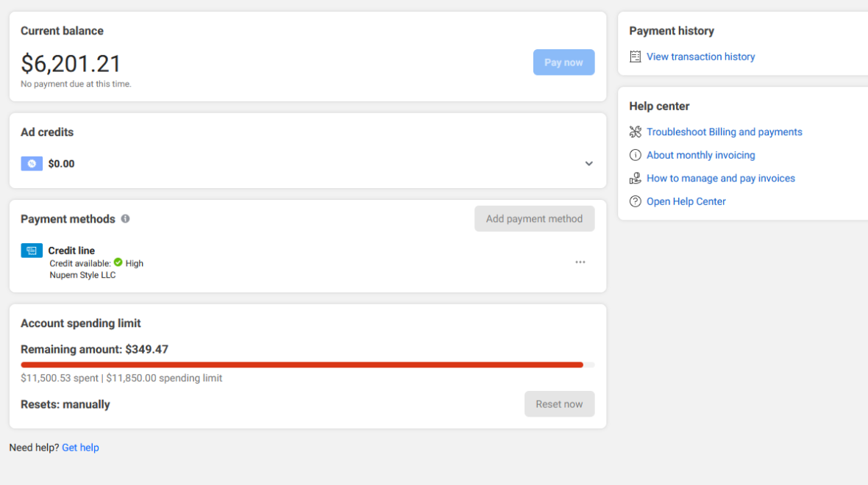Click the manage invoices hand icon
The width and height of the screenshot is (868, 485).
point(635,178)
